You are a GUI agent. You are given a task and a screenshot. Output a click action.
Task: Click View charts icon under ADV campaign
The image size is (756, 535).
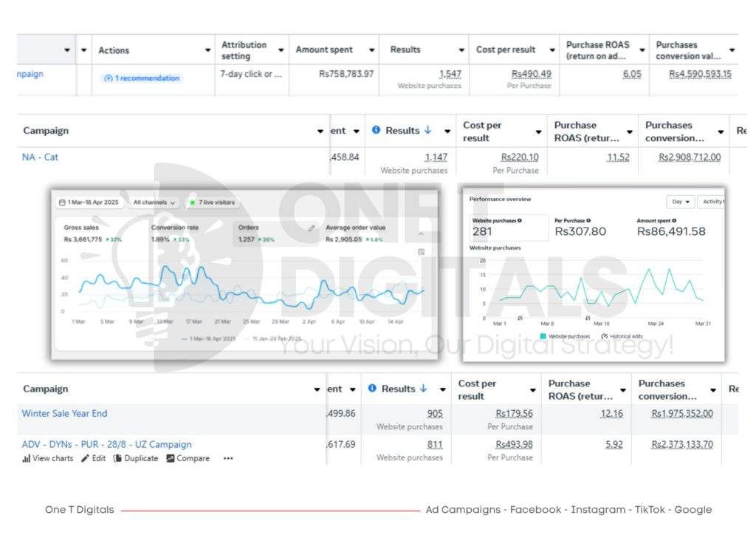click(x=27, y=458)
